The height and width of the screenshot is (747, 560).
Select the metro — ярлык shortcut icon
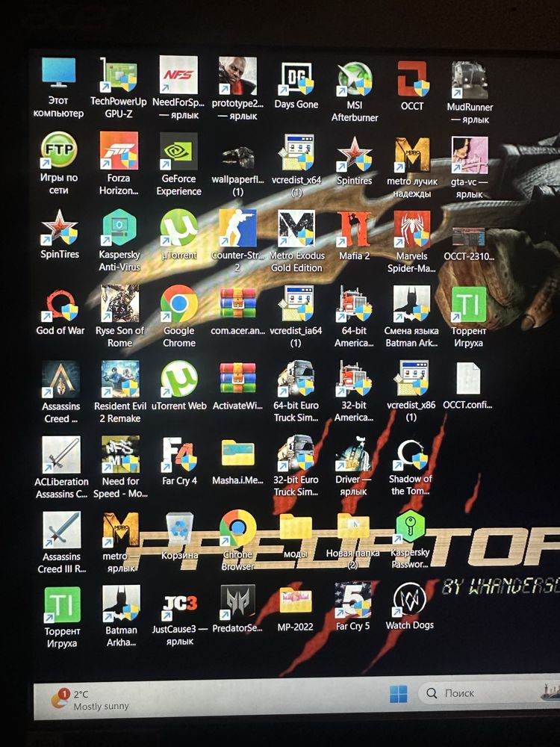121,530
